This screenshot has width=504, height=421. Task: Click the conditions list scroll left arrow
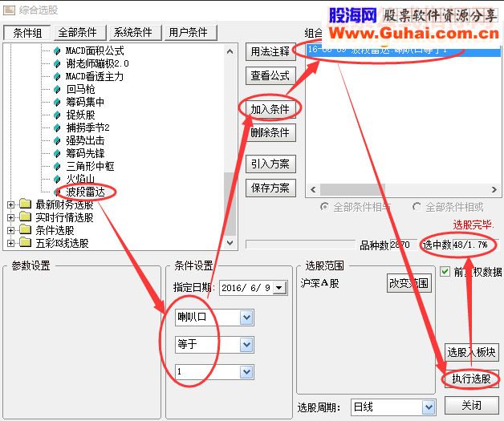313,189
